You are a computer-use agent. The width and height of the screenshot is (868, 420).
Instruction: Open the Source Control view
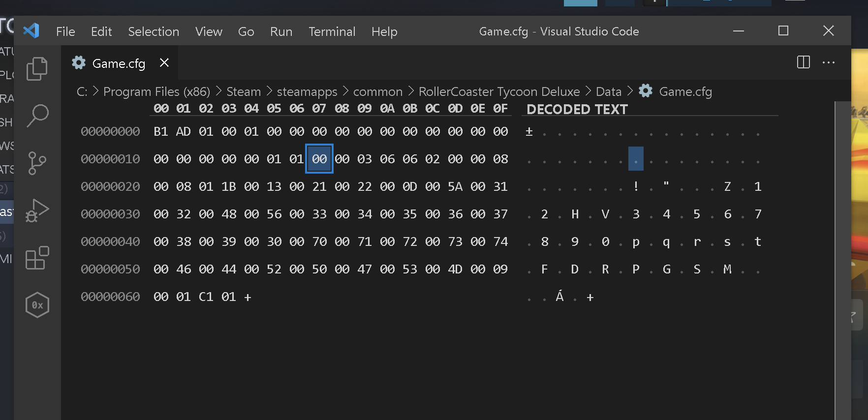tap(37, 163)
